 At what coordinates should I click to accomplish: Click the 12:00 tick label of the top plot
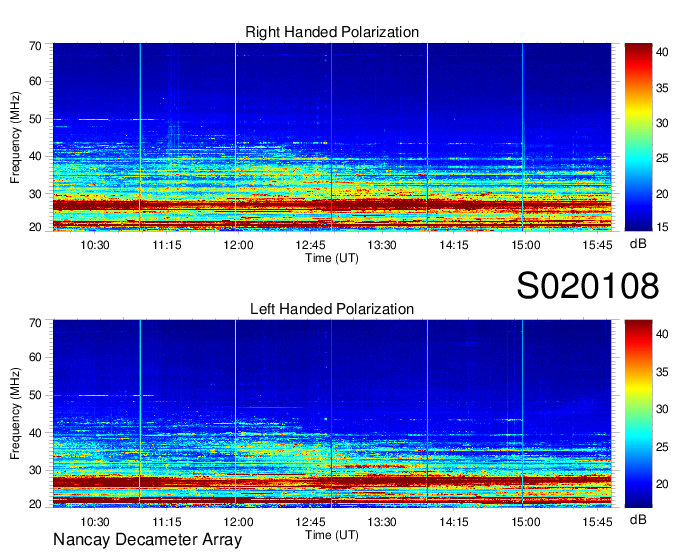coord(238,245)
